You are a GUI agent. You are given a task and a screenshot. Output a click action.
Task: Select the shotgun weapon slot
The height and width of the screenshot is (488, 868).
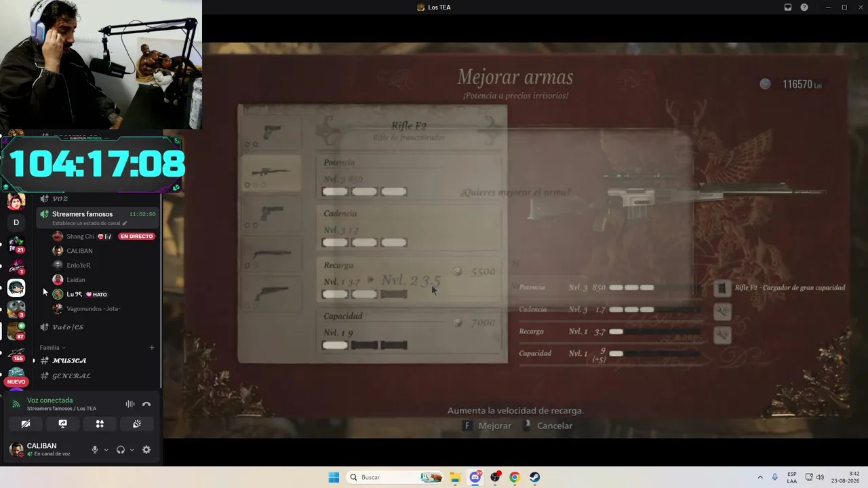point(271,255)
